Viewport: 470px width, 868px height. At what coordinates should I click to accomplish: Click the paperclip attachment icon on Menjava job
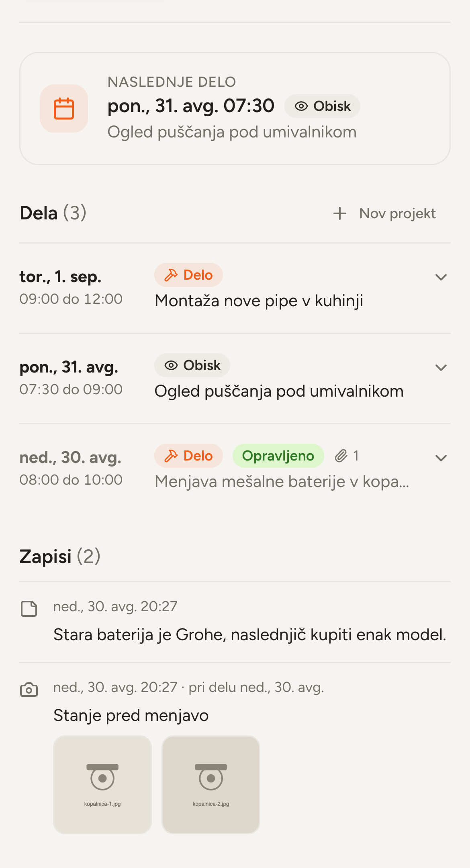pyautogui.click(x=341, y=456)
